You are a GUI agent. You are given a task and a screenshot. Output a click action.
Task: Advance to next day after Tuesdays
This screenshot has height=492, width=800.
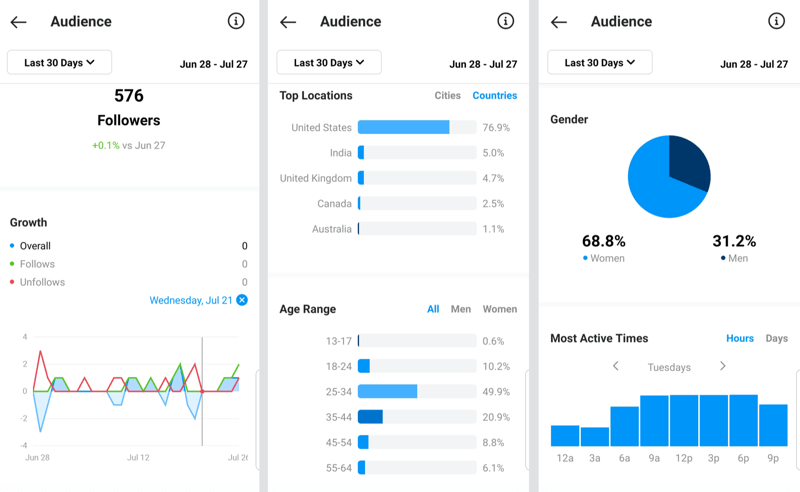tap(723, 367)
